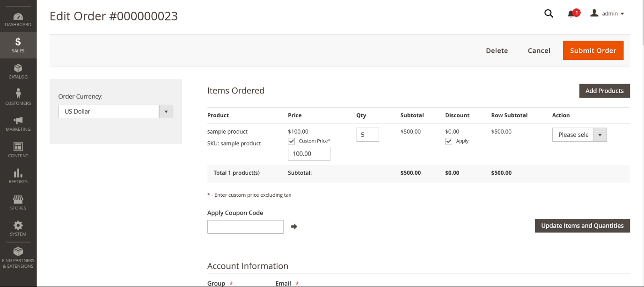The image size is (644, 287).
Task: Open the notifications bell icon
Action: coord(571,14)
